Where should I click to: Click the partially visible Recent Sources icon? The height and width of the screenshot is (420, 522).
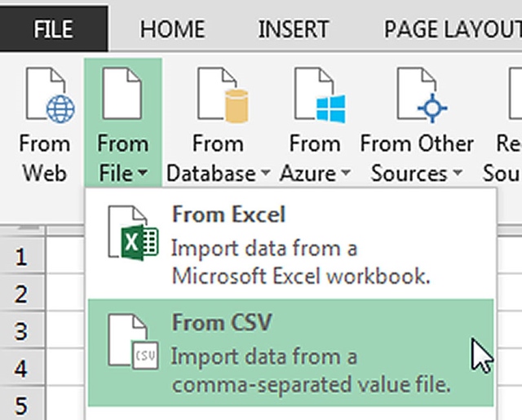click(515, 93)
